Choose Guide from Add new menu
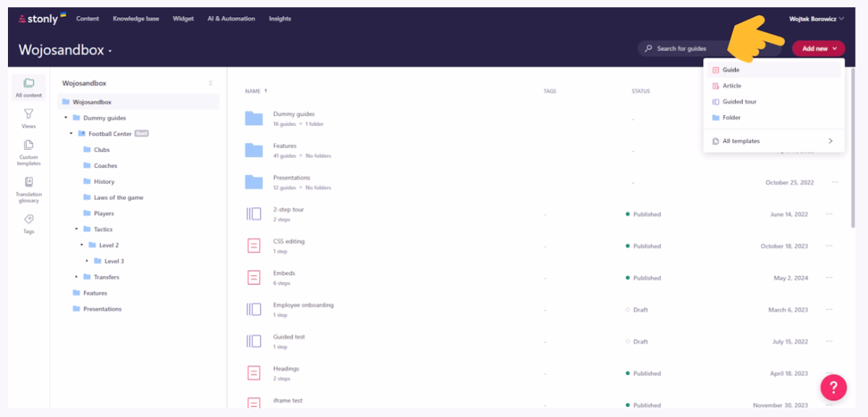 tap(774, 70)
